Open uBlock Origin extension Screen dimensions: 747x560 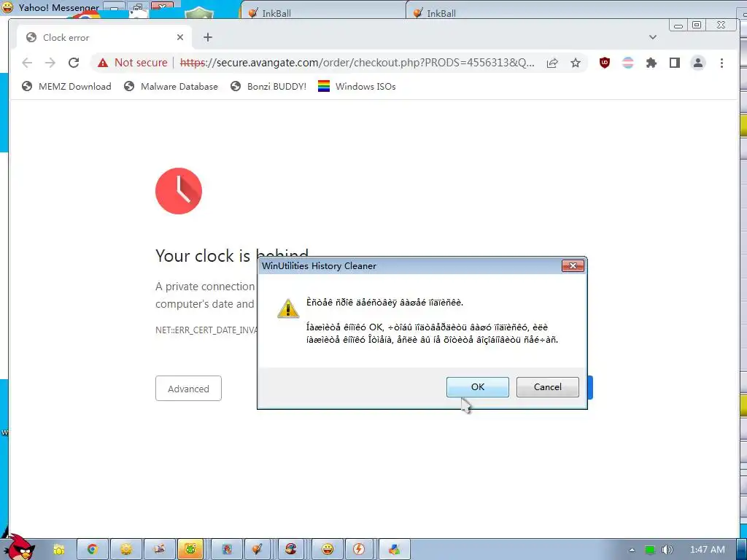pos(605,63)
